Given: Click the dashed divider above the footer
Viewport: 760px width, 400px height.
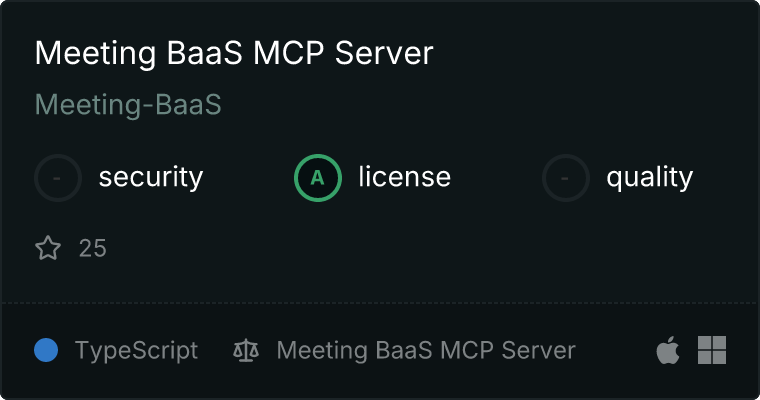Looking at the screenshot, I should pos(380,303).
